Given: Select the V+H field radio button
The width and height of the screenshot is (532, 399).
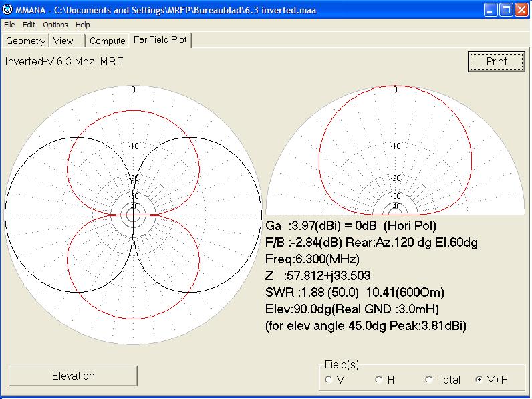Looking at the screenshot, I should pyautogui.click(x=479, y=380).
